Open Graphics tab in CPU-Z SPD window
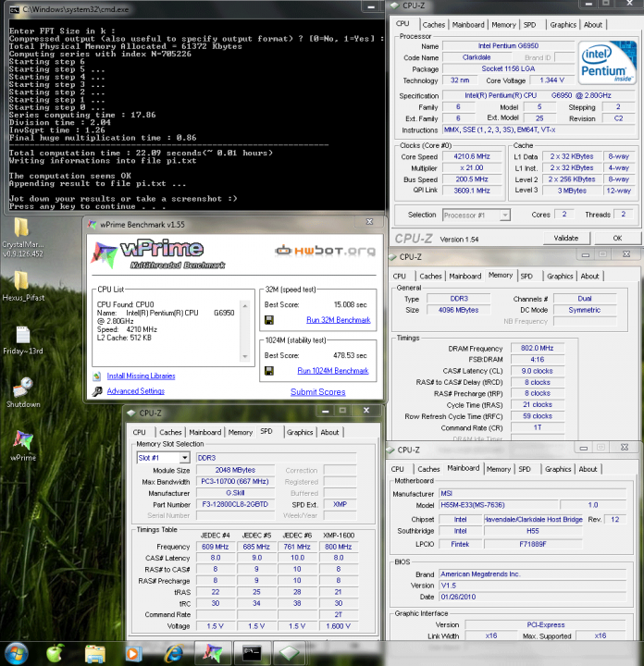644x666 pixels. 300,432
